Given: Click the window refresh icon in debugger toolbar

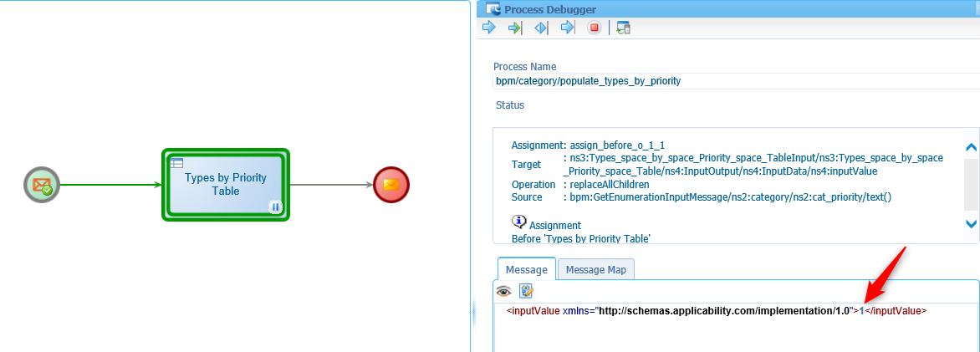Looking at the screenshot, I should [x=623, y=28].
